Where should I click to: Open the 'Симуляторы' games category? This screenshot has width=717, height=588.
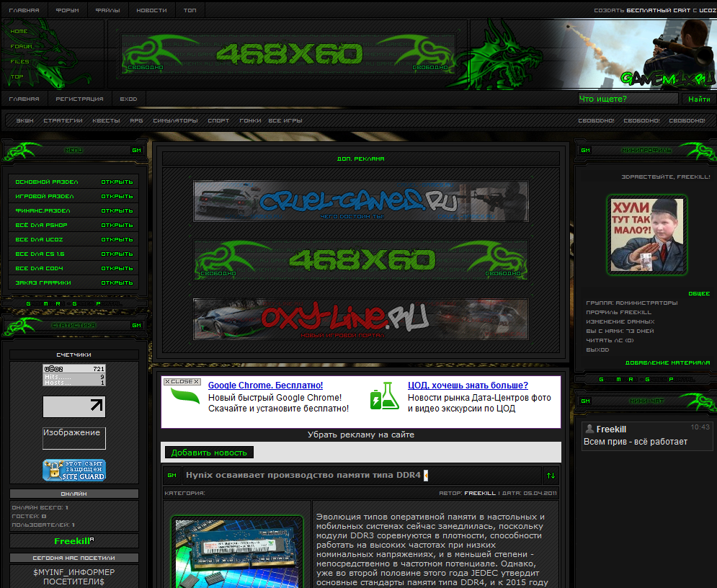(175, 121)
